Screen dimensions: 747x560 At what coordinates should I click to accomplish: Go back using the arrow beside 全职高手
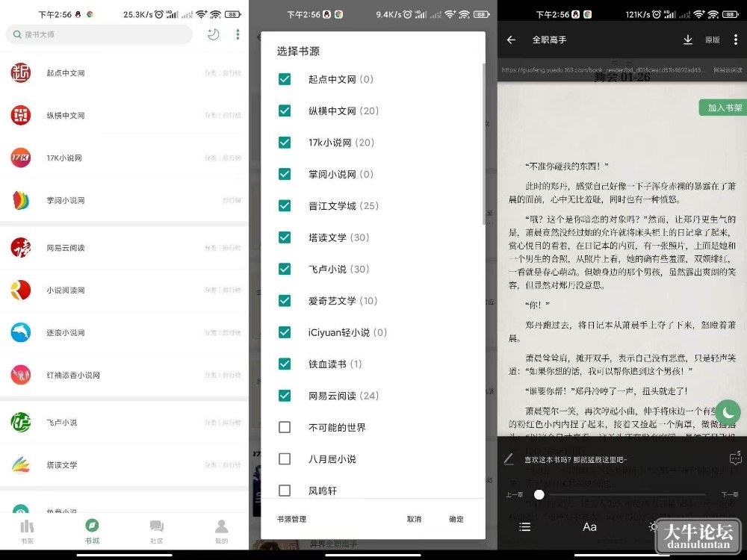[511, 40]
